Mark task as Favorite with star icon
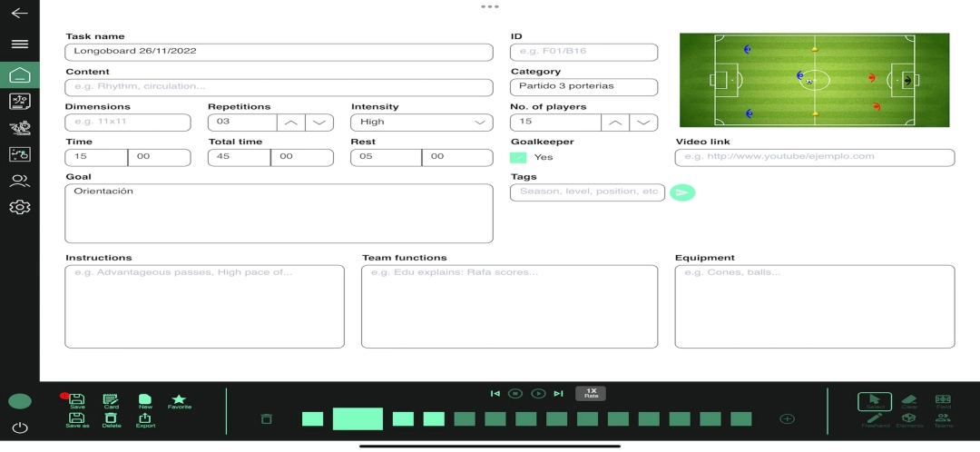The width and height of the screenshot is (980, 452). pos(179,400)
